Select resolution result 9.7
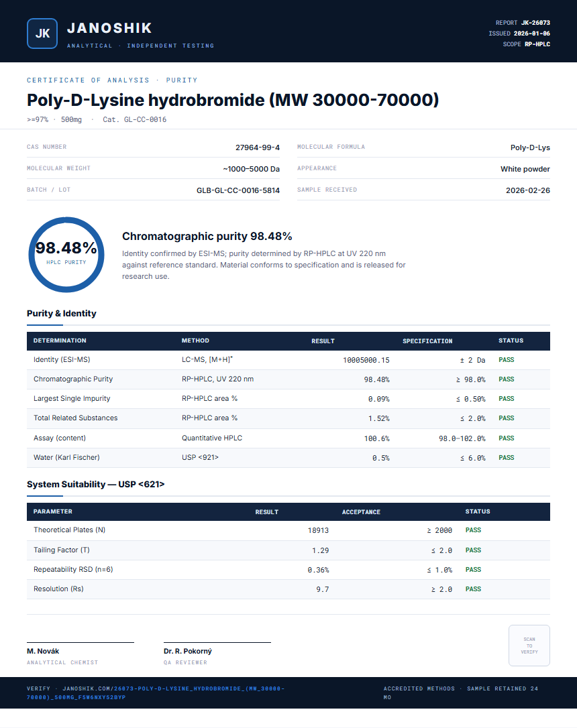 click(x=323, y=590)
